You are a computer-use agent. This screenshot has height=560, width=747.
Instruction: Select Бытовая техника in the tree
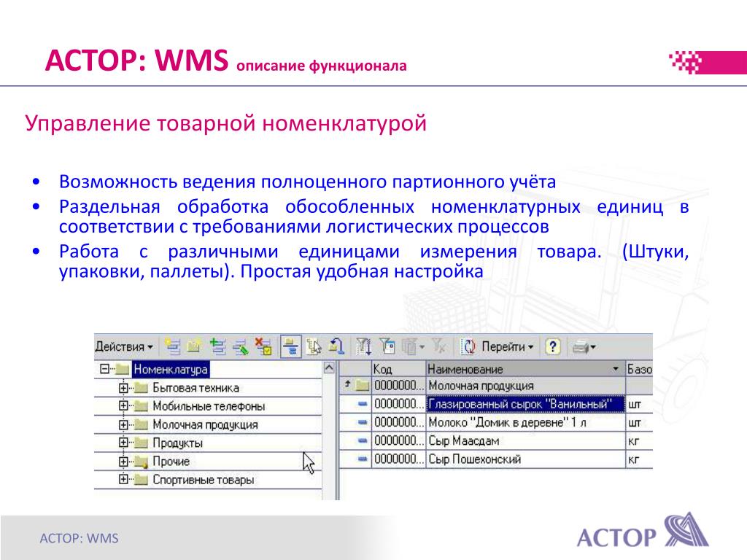[x=196, y=388]
